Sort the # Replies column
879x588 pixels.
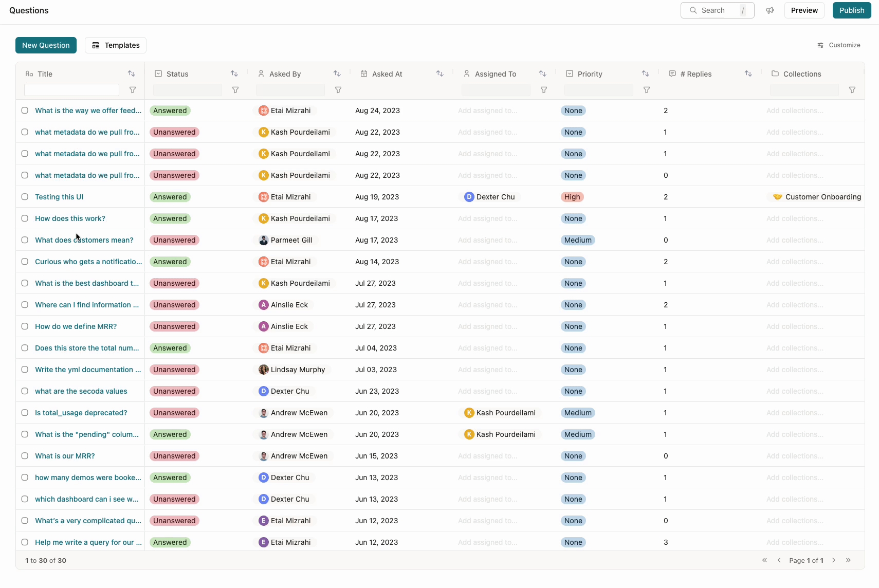pyautogui.click(x=748, y=73)
